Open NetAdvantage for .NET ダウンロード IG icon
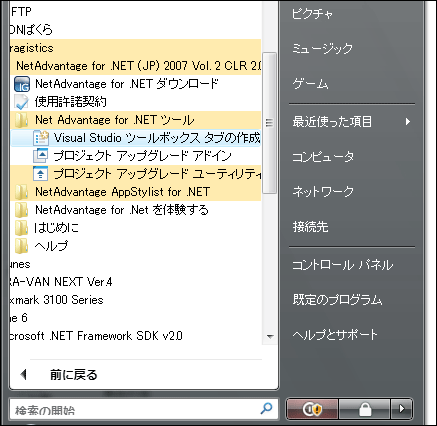The height and width of the screenshot is (426, 437). (x=22, y=84)
